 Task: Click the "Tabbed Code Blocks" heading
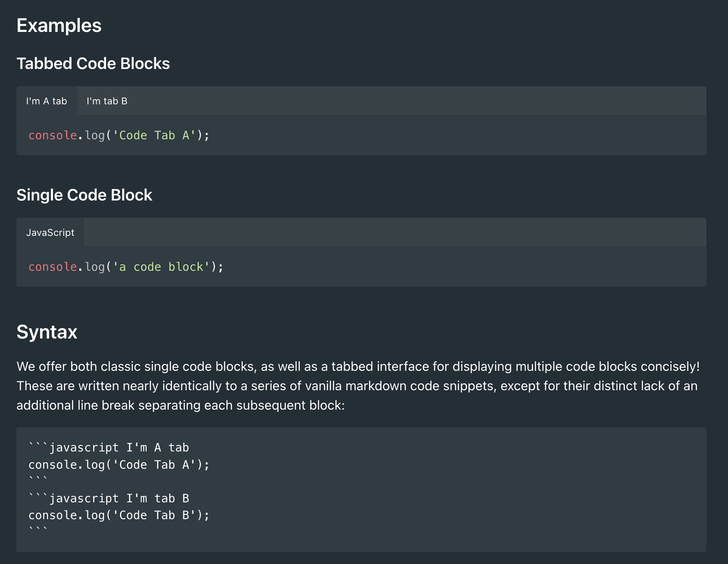93,63
